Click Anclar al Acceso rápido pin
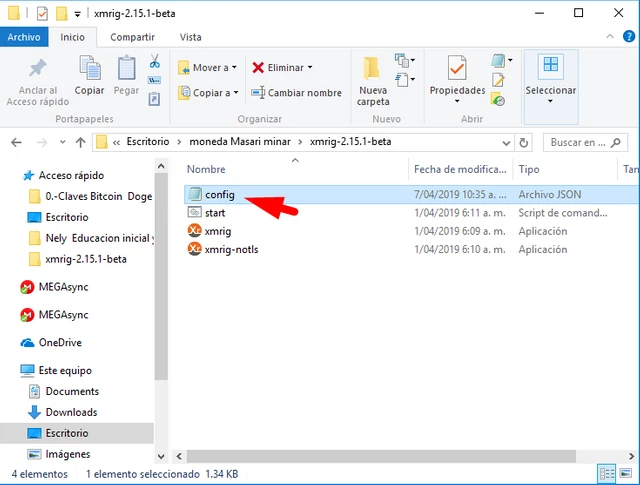This screenshot has width=640, height=485. (38, 82)
